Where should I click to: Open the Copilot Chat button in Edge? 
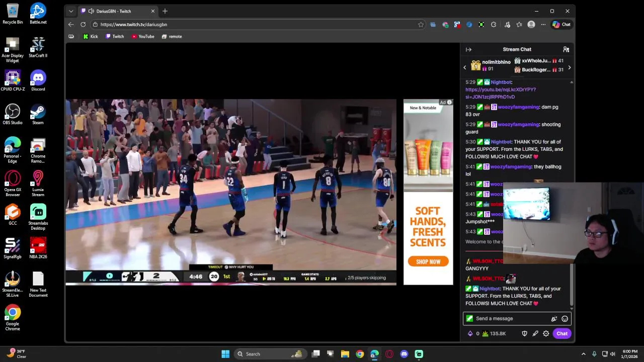click(561, 24)
